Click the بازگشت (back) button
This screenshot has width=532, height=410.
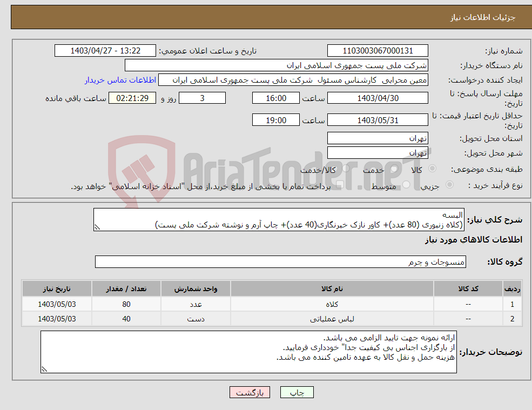pos(250,392)
